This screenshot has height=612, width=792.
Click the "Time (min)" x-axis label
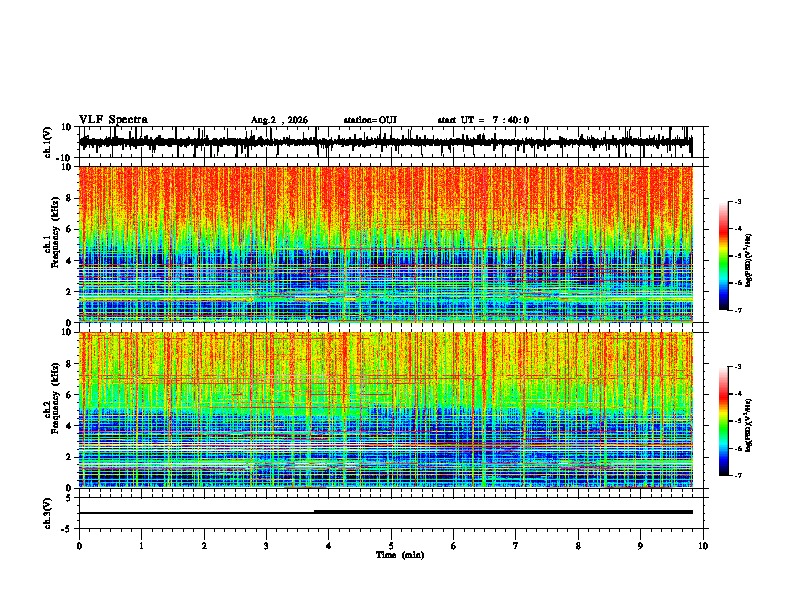[x=400, y=555]
